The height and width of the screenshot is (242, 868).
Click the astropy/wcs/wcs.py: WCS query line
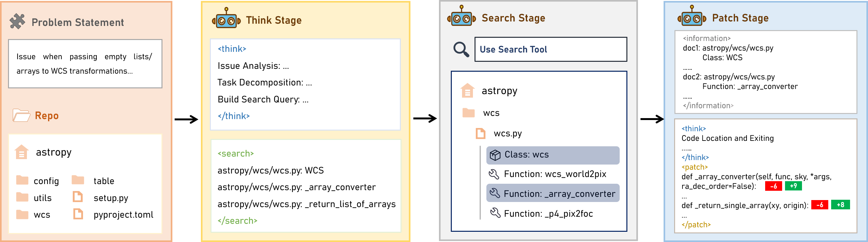click(270, 170)
